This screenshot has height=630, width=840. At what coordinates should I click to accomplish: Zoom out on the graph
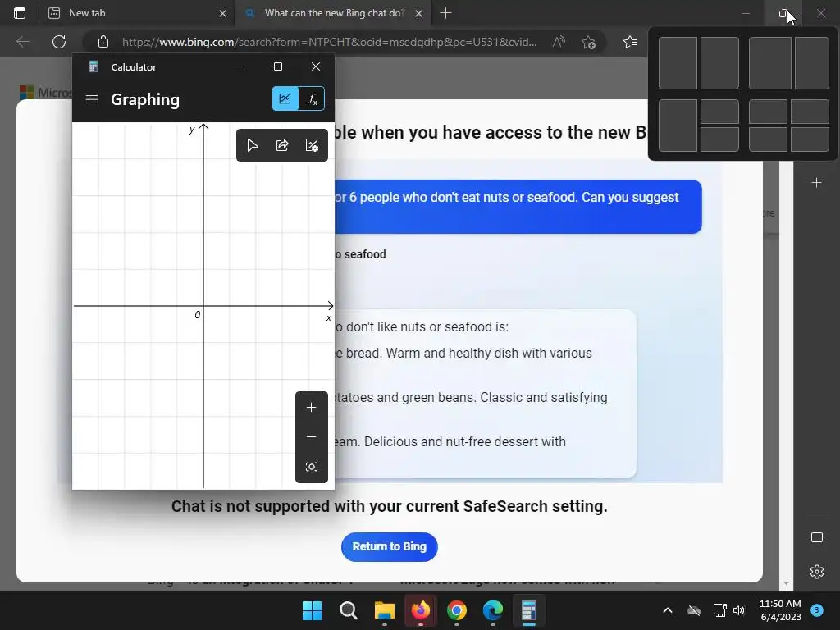(311, 437)
